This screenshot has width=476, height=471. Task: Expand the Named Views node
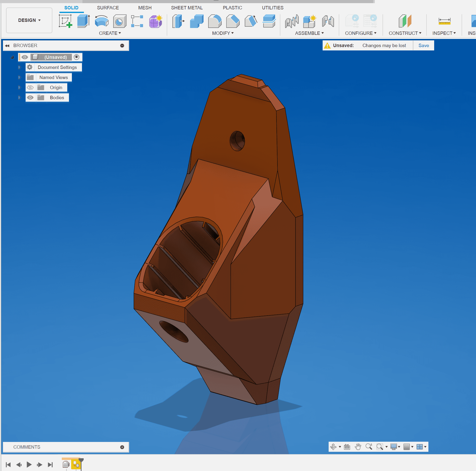19,77
